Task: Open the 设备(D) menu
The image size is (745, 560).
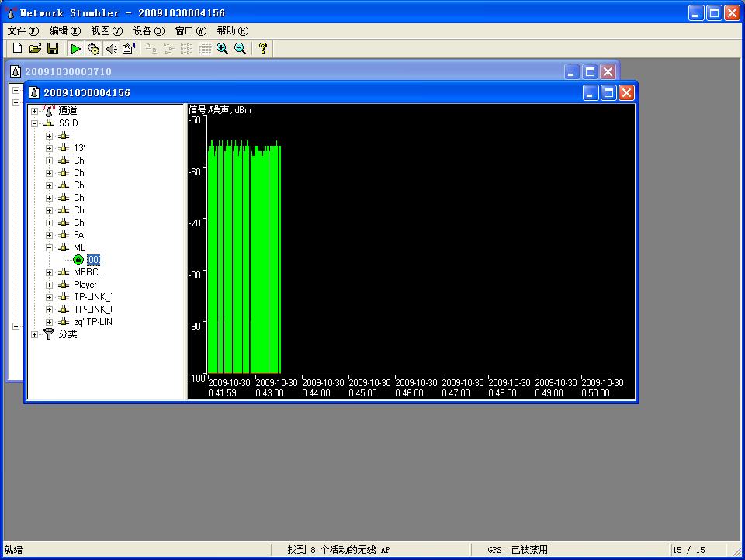Action: coord(149,31)
